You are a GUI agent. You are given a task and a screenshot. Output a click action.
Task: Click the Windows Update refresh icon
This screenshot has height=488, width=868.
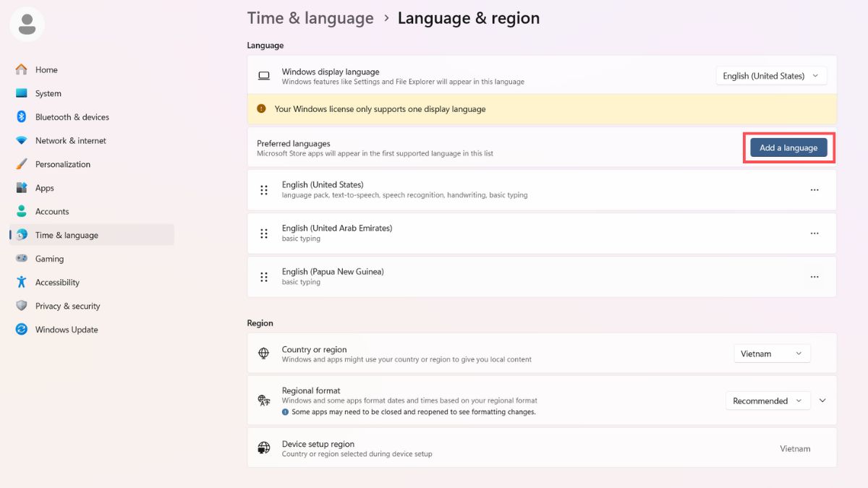[22, 330]
